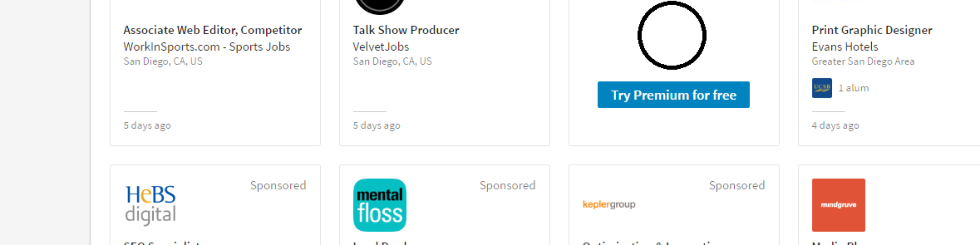Select the mindgruve red logo
980x245 pixels.
click(x=838, y=205)
